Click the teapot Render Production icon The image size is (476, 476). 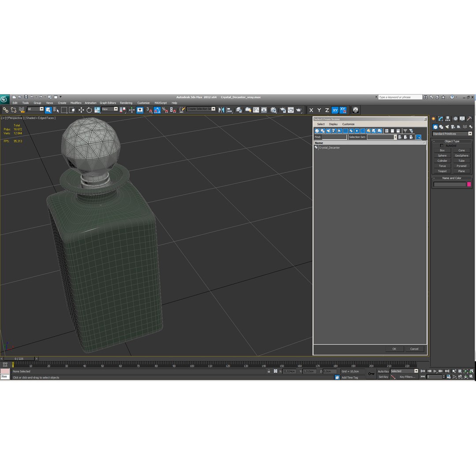(299, 110)
